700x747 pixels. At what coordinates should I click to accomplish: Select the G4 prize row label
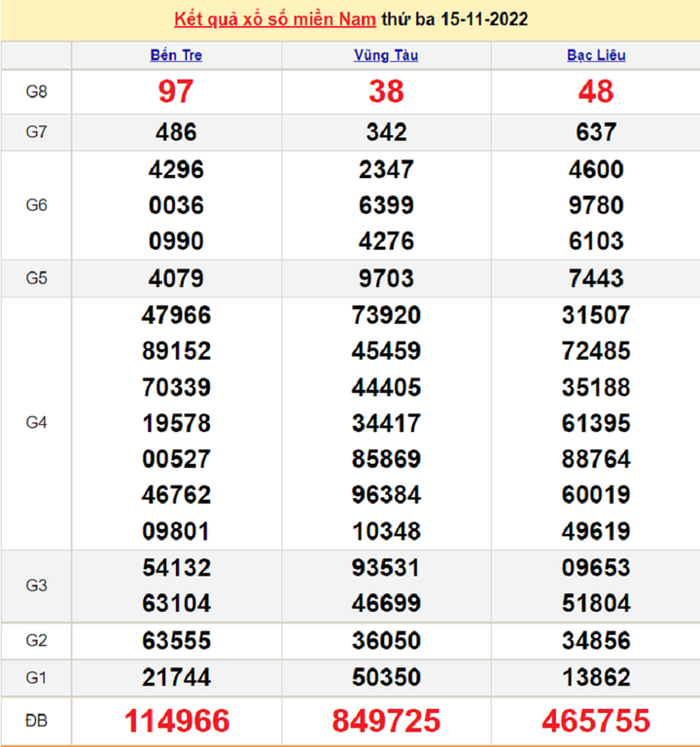coord(36,423)
